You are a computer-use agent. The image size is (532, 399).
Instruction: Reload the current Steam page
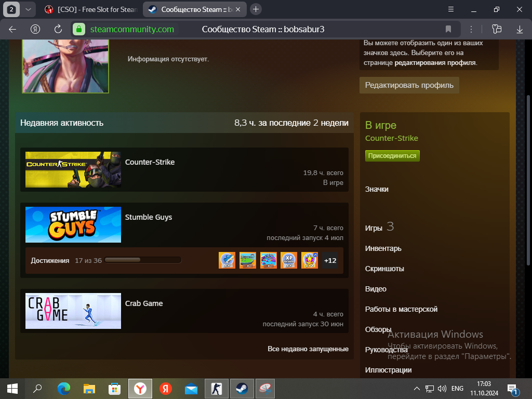[x=58, y=29]
